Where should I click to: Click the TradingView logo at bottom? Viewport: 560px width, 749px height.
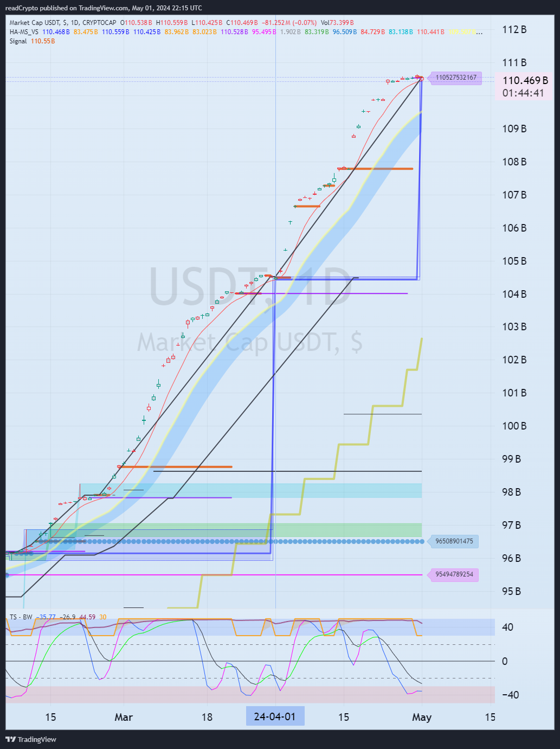31,739
